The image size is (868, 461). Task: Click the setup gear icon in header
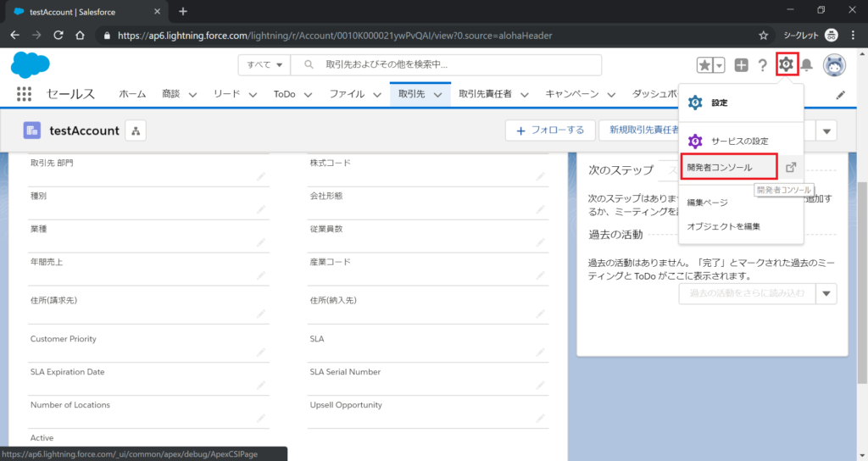pos(787,64)
